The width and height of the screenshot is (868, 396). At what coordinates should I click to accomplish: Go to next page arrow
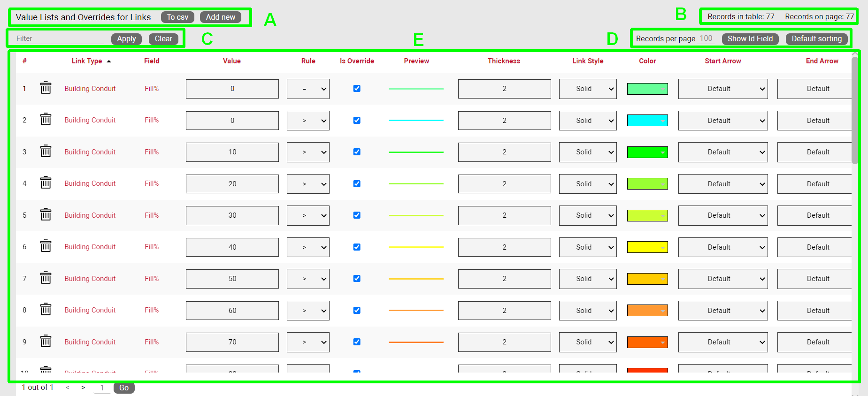pos(83,388)
